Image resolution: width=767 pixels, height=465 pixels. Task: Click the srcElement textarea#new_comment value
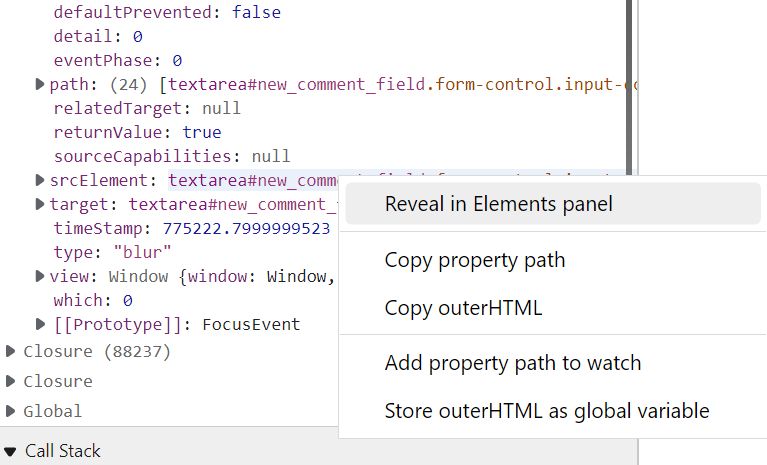point(253,180)
